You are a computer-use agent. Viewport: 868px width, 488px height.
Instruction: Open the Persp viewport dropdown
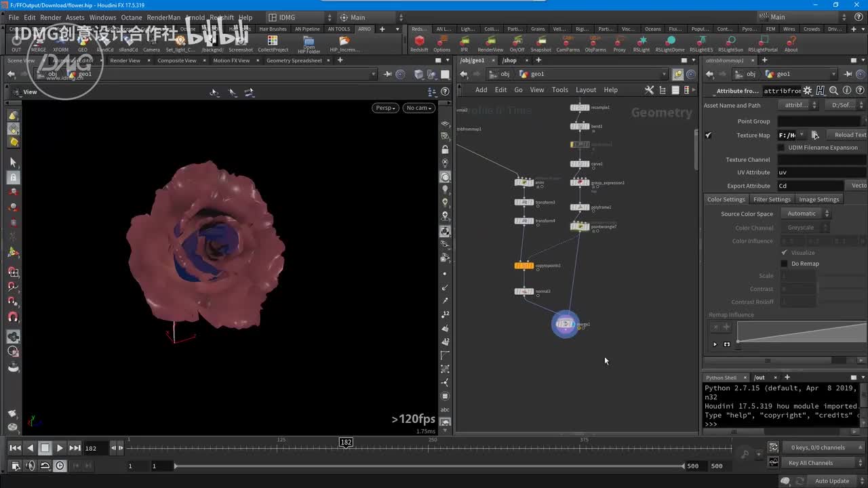click(384, 108)
